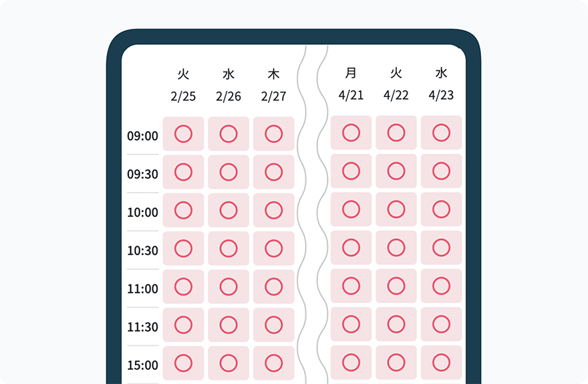The image size is (588, 384).
Task: Reserve the 11:00 slot on 2/27
Action: (274, 287)
